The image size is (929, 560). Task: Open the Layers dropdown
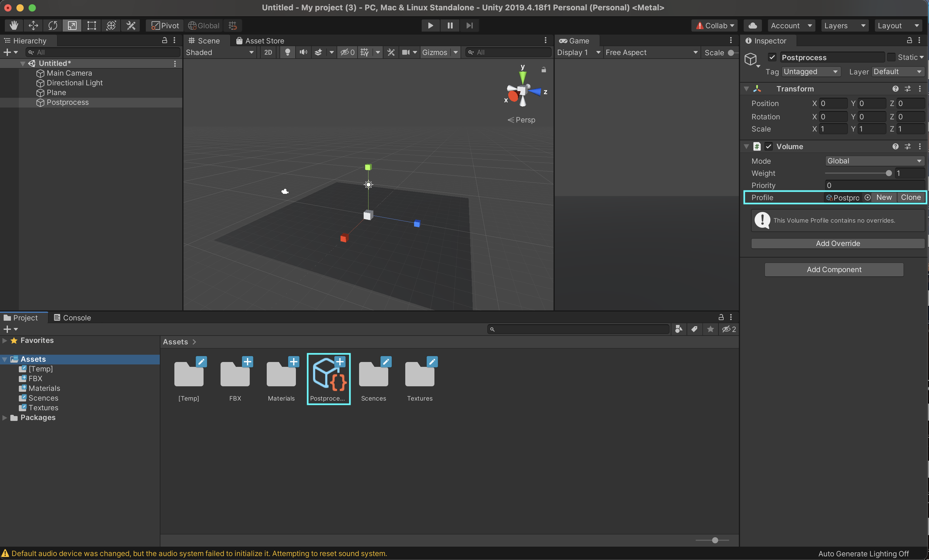click(x=844, y=26)
